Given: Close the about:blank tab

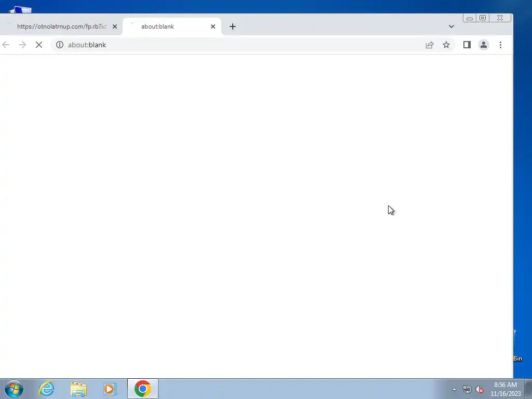Looking at the screenshot, I should pyautogui.click(x=212, y=26).
